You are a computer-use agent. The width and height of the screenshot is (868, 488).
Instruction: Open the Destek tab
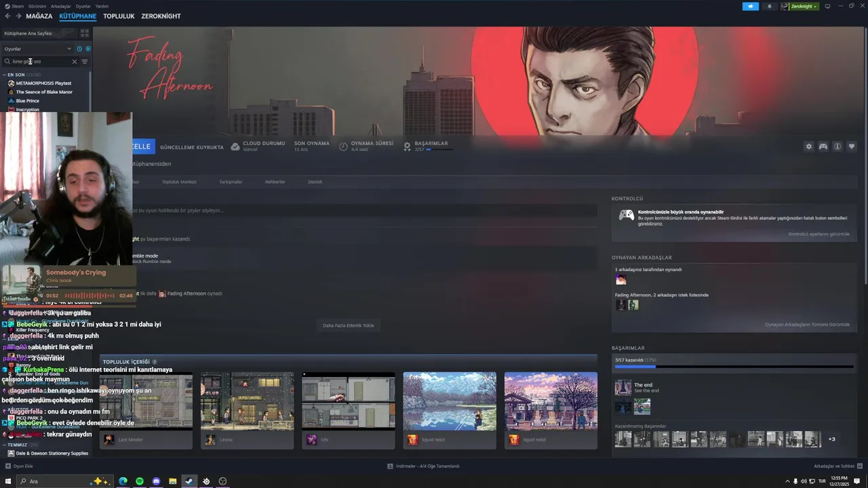(x=315, y=182)
